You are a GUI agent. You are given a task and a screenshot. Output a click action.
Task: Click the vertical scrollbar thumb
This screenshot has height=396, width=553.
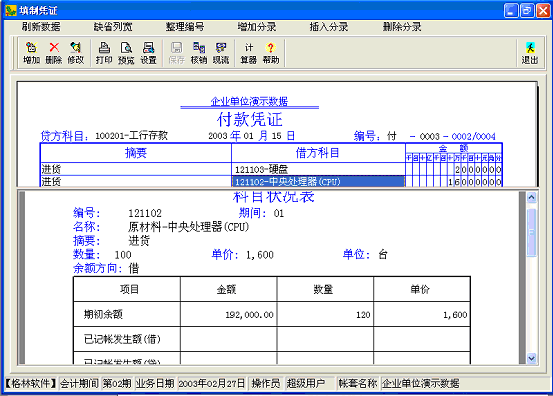click(x=531, y=232)
